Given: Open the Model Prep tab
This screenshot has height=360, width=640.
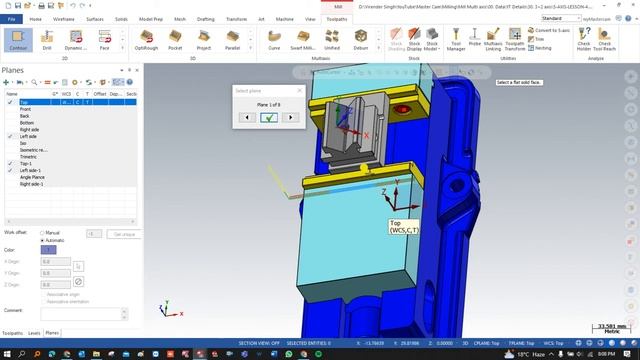Looking at the screenshot, I should click(151, 19).
